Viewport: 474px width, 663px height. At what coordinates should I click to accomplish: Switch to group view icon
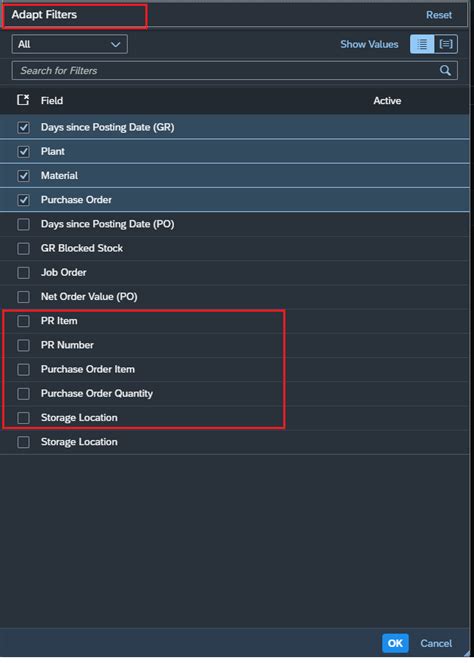[446, 44]
